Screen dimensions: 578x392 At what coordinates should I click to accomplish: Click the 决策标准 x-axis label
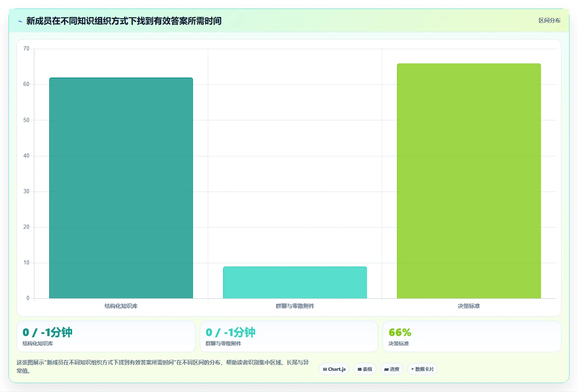tap(469, 306)
